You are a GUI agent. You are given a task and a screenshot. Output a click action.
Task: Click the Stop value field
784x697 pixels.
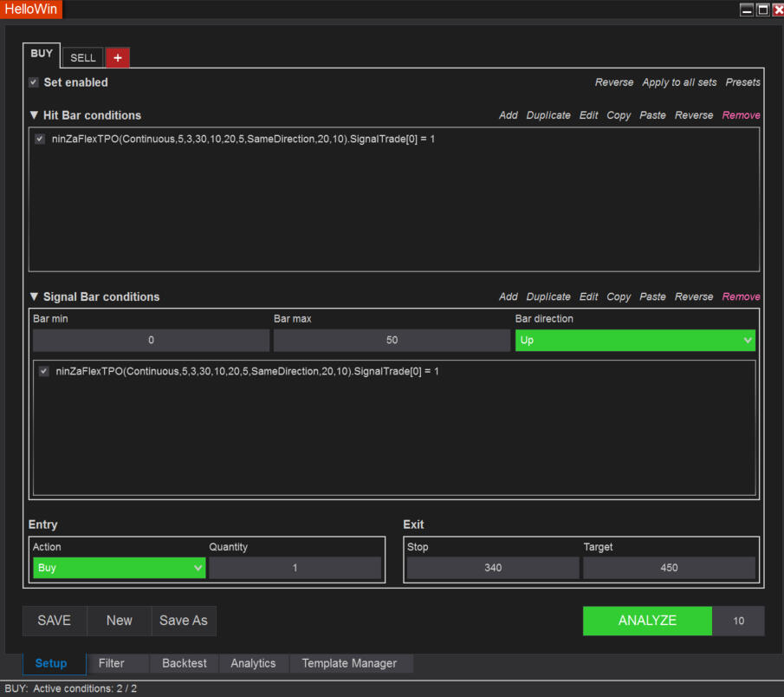[493, 568]
